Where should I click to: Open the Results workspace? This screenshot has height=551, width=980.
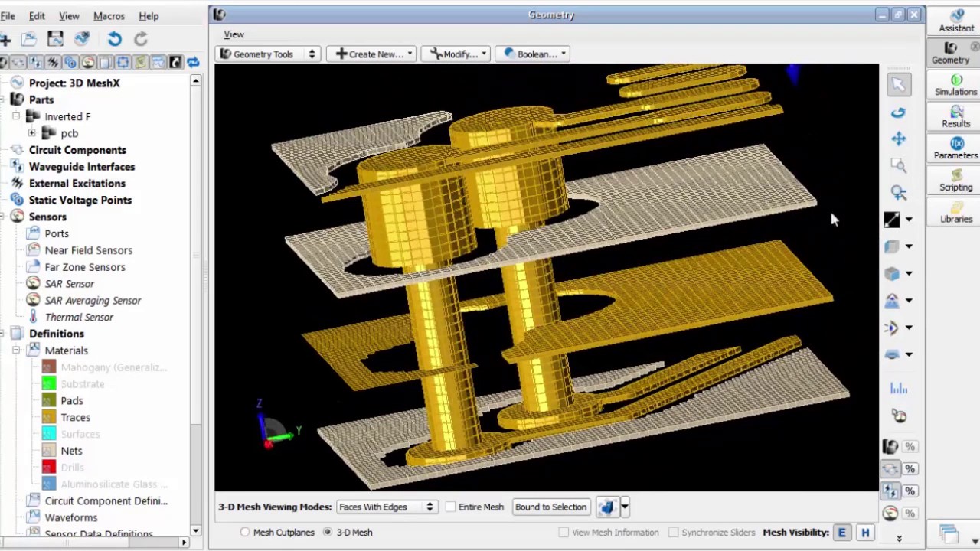(956, 116)
